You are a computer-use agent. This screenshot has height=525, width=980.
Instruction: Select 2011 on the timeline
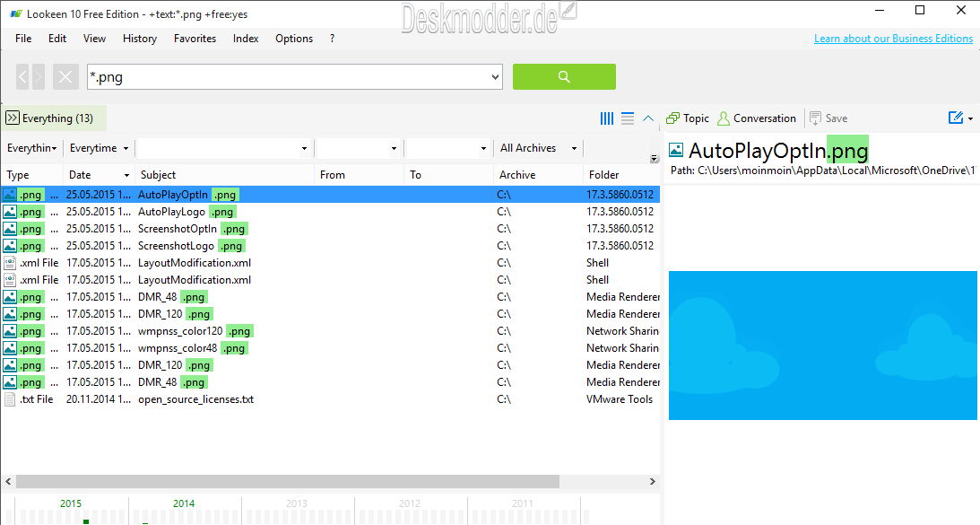[523, 503]
